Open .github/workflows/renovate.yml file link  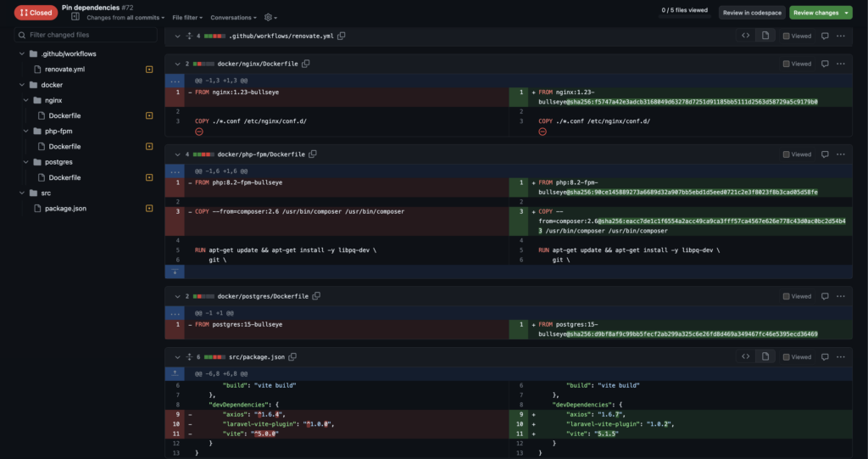(281, 36)
